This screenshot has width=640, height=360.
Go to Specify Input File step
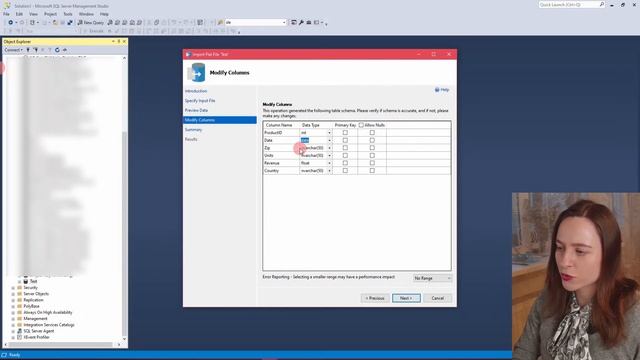pyautogui.click(x=200, y=101)
